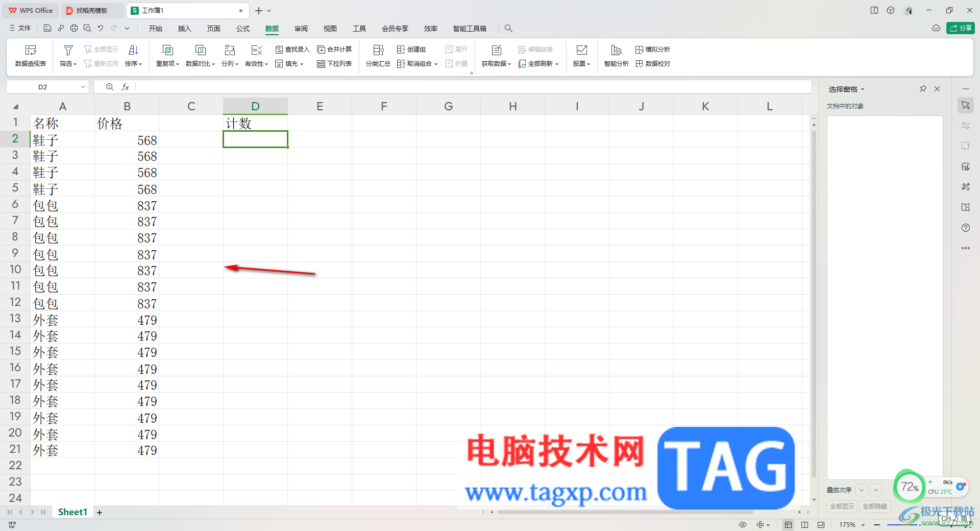Expand the quick access toolbar customize arrow

pos(127,29)
